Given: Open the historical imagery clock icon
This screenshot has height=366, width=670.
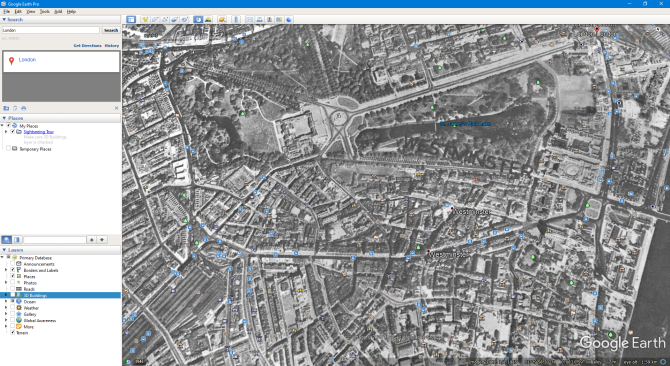Looking at the screenshot, I should pos(198,19).
